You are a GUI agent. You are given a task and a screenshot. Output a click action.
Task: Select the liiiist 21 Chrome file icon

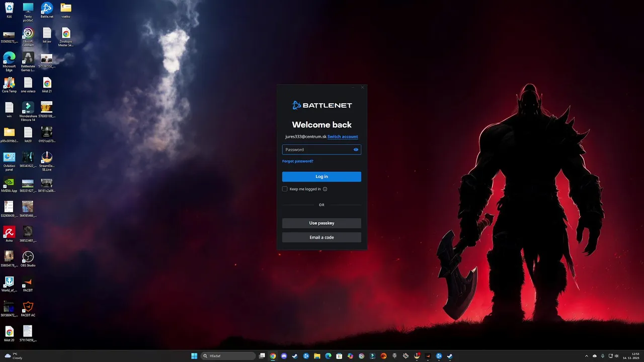pos(47,85)
